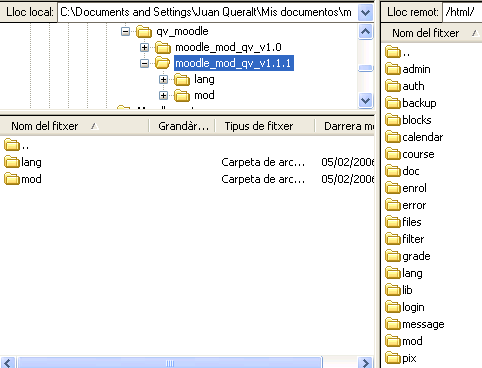Select remote admin folder
The width and height of the screenshot is (482, 368).
pos(408,69)
